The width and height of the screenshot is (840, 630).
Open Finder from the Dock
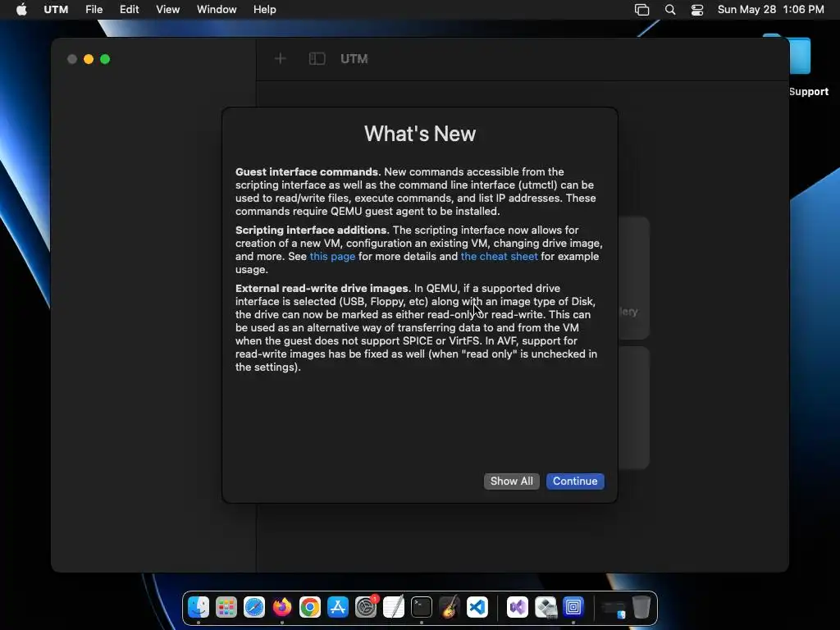tap(199, 607)
